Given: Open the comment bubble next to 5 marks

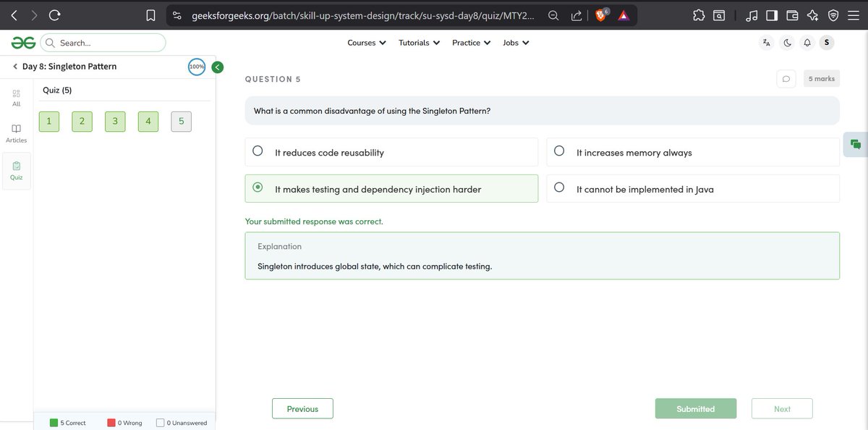Looking at the screenshot, I should click(x=786, y=78).
